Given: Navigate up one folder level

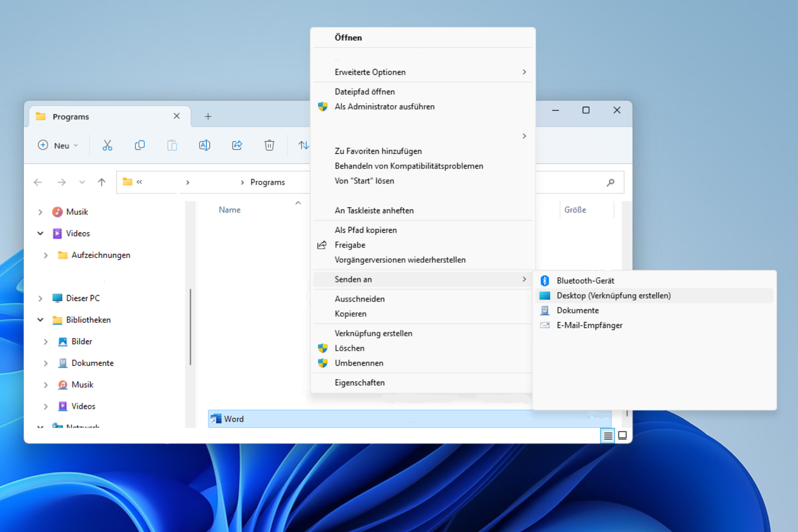Looking at the screenshot, I should (x=101, y=182).
